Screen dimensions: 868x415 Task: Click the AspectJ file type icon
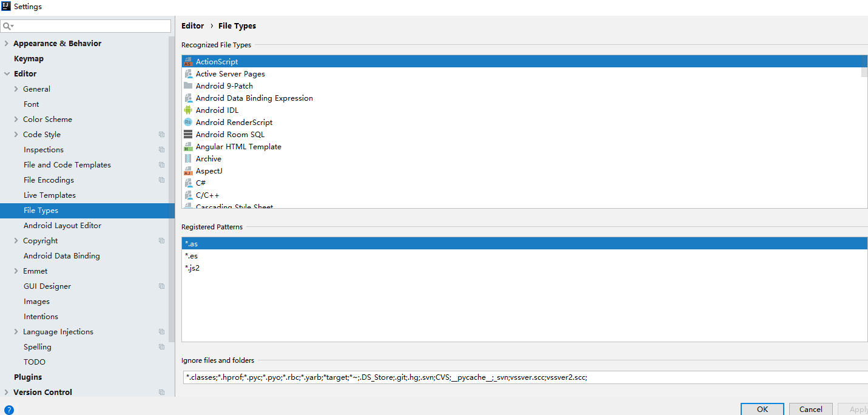coord(189,170)
